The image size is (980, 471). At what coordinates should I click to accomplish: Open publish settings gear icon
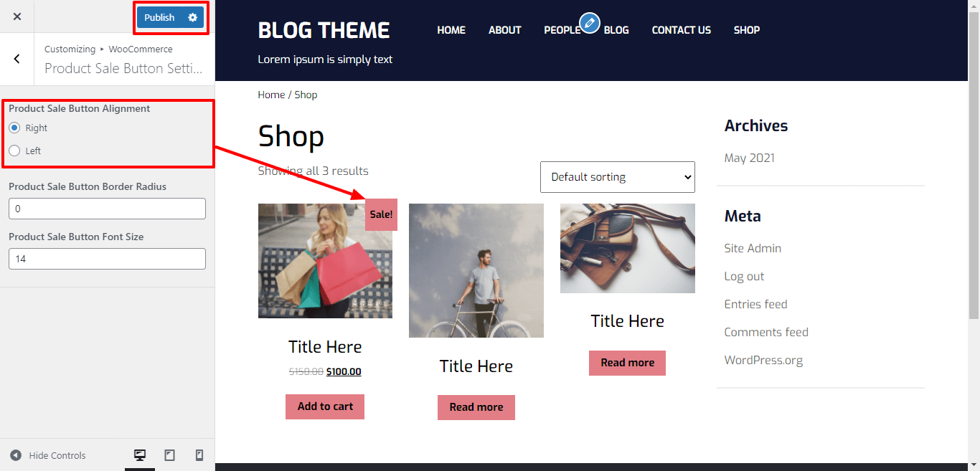pyautogui.click(x=192, y=17)
